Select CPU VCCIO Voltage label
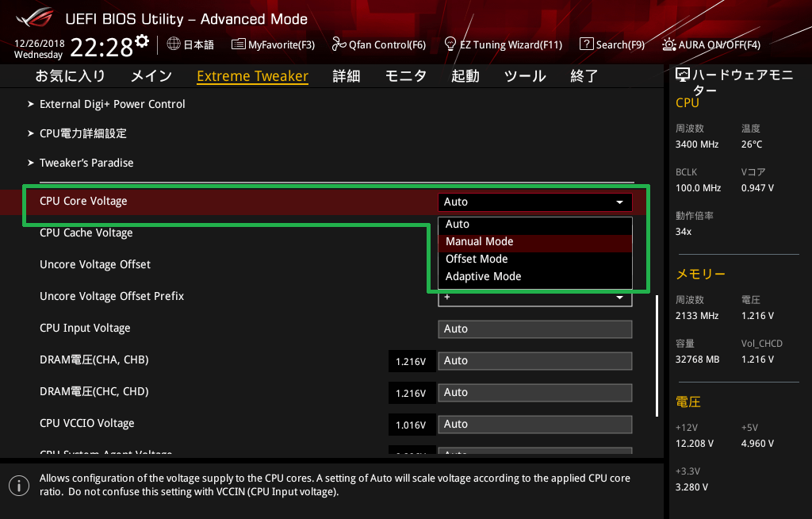 pyautogui.click(x=87, y=424)
